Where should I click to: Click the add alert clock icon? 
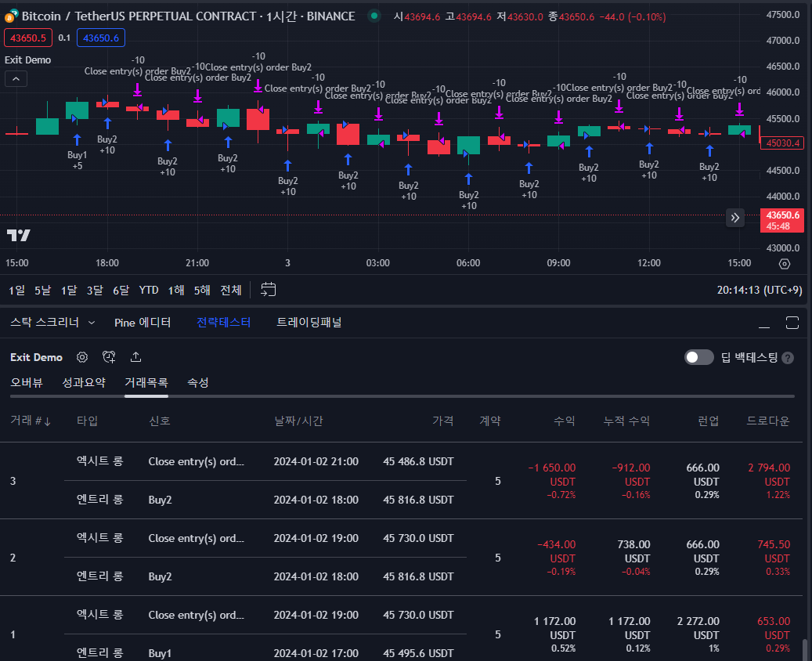109,357
